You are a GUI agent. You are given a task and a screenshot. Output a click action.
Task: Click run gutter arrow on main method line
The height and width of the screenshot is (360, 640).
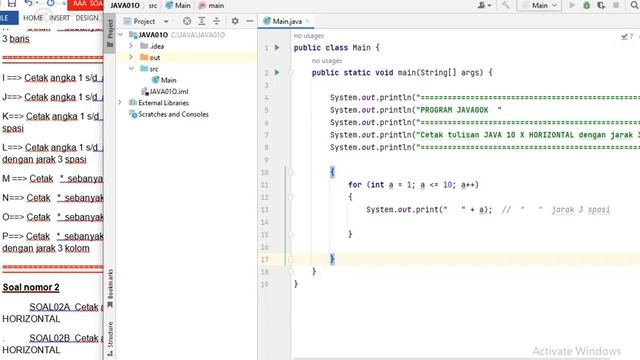[277, 72]
